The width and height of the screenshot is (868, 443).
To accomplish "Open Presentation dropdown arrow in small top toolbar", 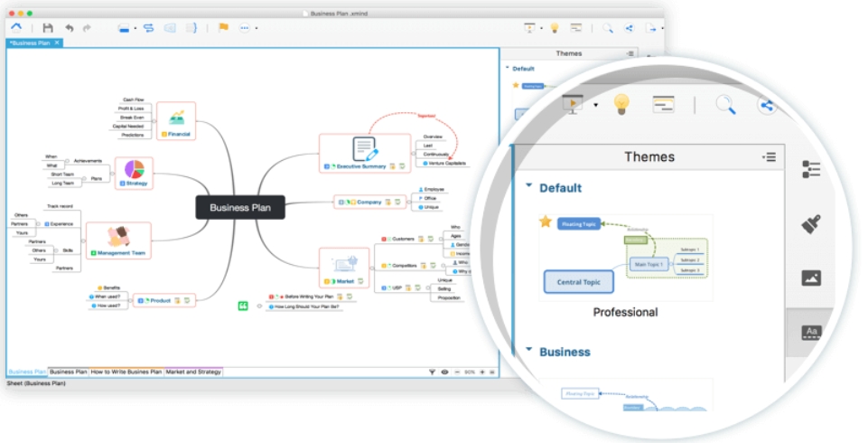I will click(x=541, y=28).
